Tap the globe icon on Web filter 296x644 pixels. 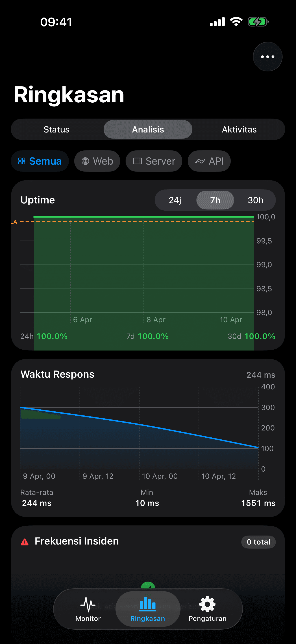coord(85,161)
